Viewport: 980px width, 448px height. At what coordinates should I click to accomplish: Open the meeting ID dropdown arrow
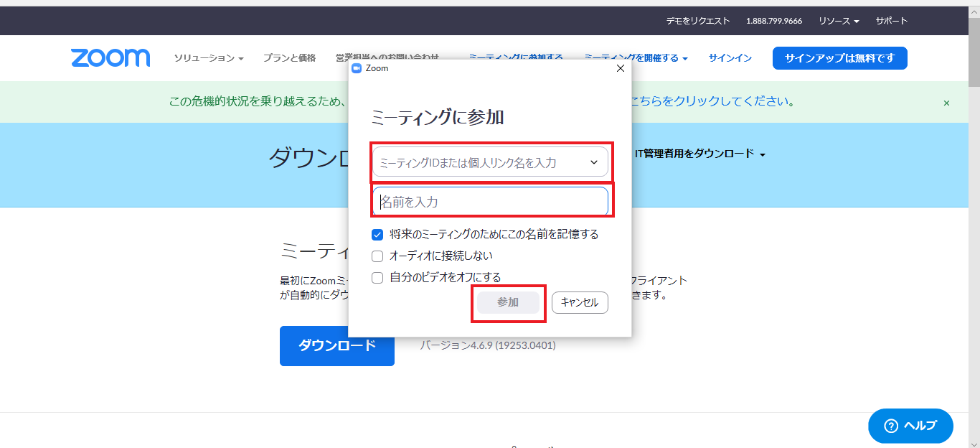point(594,162)
